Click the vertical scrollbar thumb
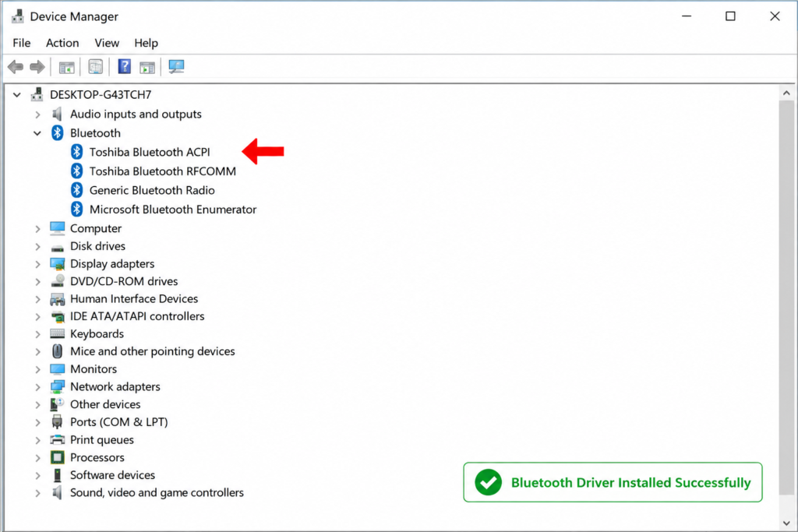 786,298
